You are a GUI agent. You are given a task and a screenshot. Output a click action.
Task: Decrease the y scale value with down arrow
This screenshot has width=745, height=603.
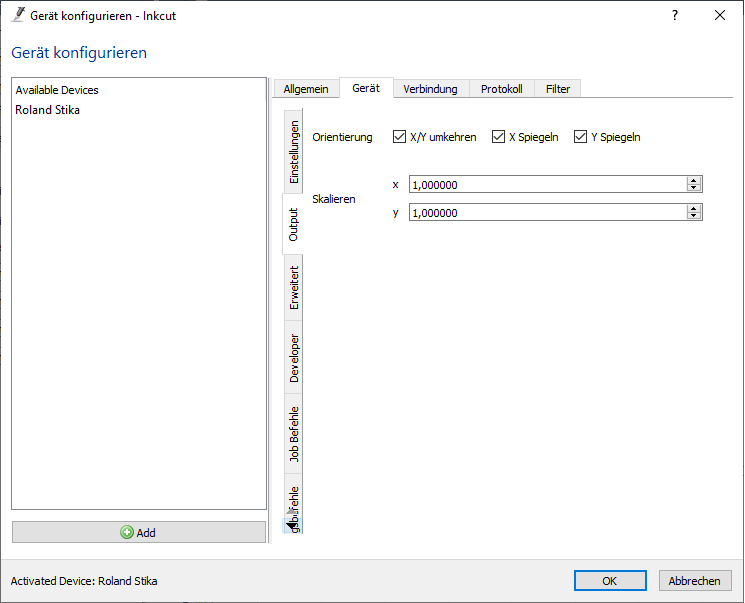693,216
